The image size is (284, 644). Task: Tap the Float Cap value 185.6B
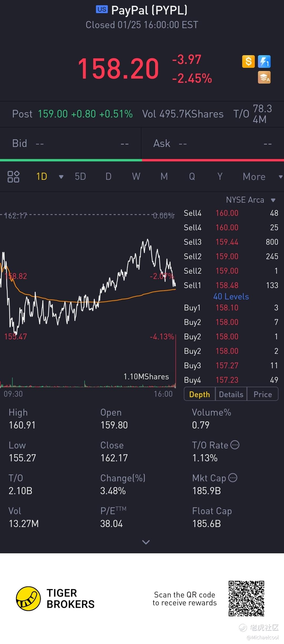207,524
